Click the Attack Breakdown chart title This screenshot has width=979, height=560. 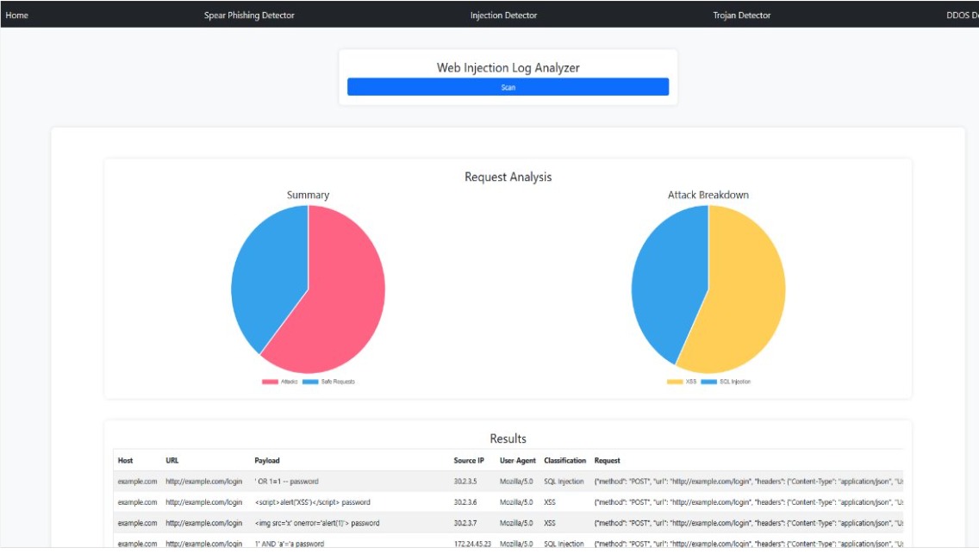click(708, 195)
